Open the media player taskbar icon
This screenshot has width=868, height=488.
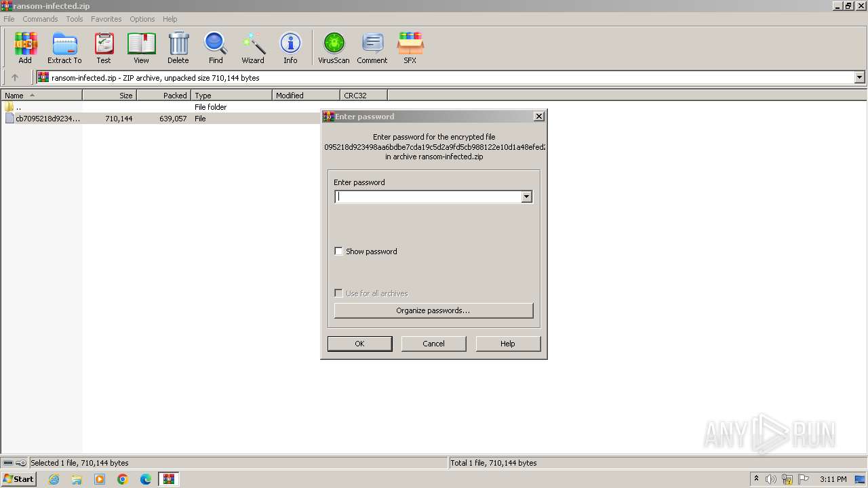pos(100,479)
